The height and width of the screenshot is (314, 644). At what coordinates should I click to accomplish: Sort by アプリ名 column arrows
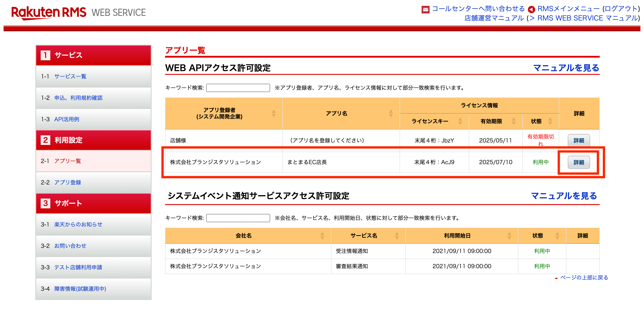click(391, 113)
